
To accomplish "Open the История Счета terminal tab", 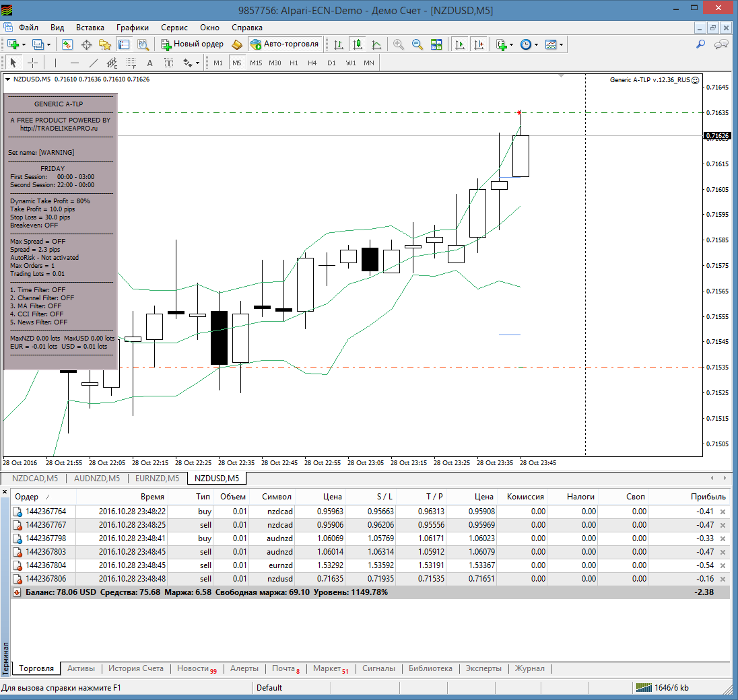I will (136, 668).
